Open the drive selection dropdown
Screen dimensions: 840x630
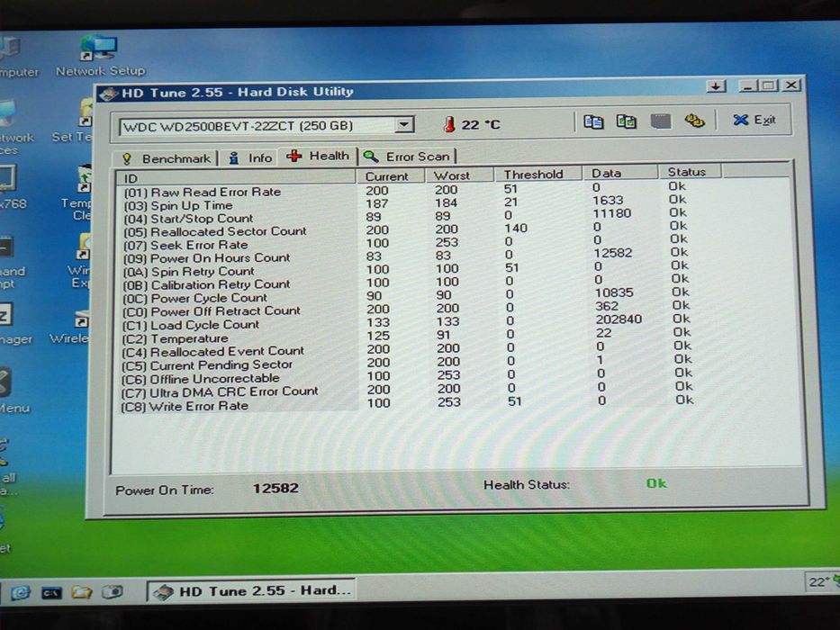point(404,125)
